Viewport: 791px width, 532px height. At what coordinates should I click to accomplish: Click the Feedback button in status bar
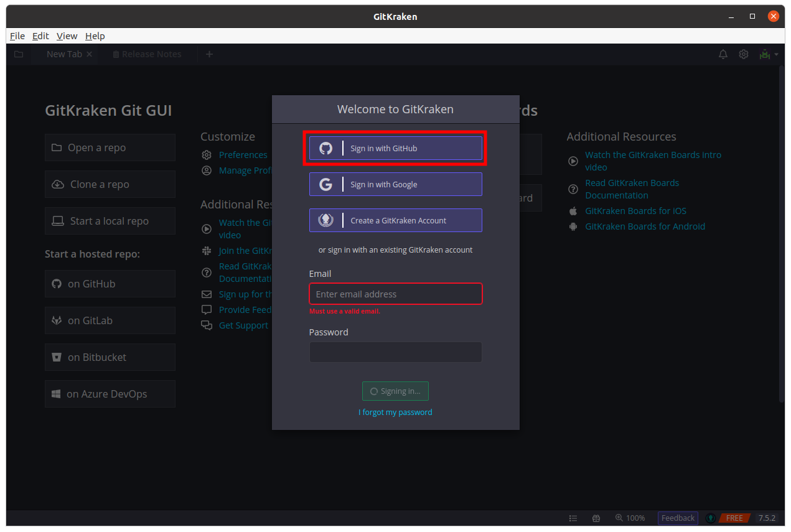tap(678, 518)
